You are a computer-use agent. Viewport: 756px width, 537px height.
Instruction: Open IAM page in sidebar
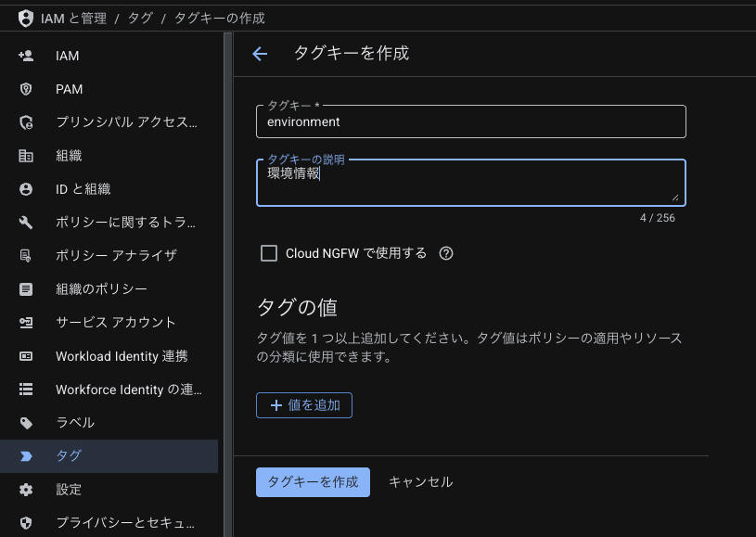click(109, 56)
